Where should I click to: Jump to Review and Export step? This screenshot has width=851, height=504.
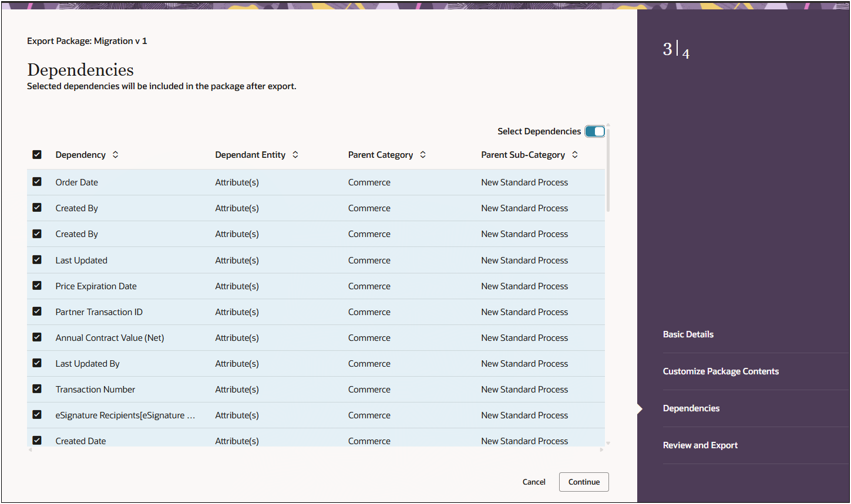[700, 445]
